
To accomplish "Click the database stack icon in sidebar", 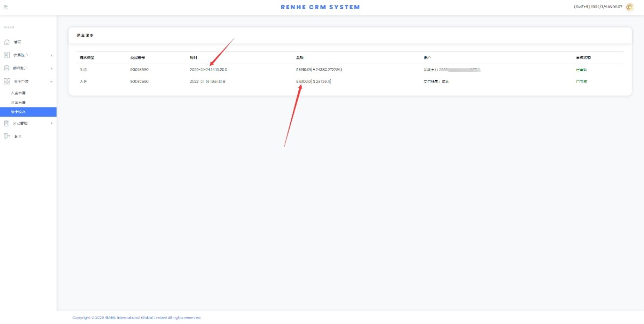I will (7, 69).
